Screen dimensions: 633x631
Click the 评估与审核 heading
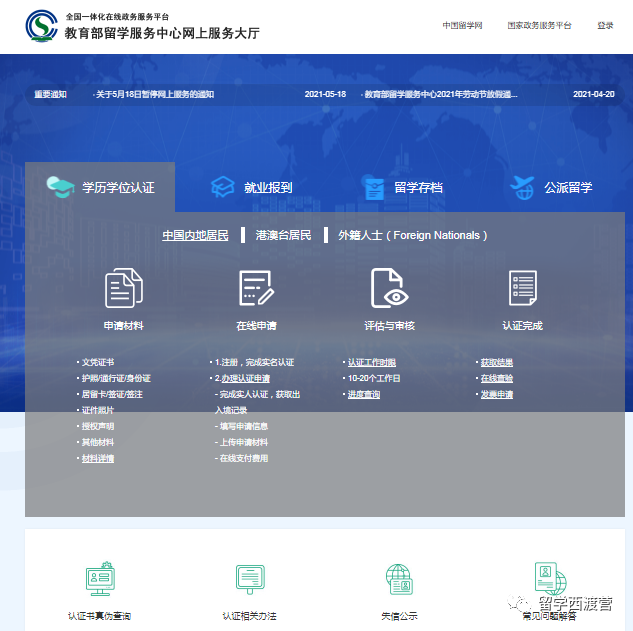pos(390,326)
